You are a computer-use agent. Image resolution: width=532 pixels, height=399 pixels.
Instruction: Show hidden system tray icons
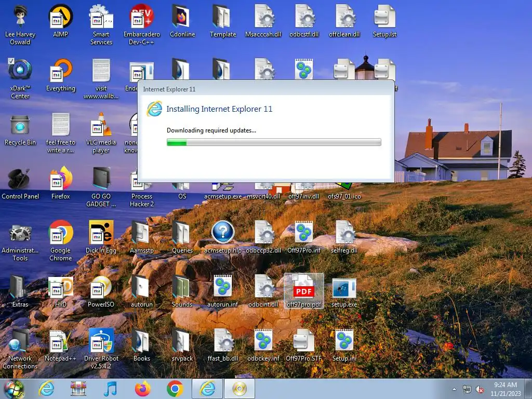tap(454, 390)
